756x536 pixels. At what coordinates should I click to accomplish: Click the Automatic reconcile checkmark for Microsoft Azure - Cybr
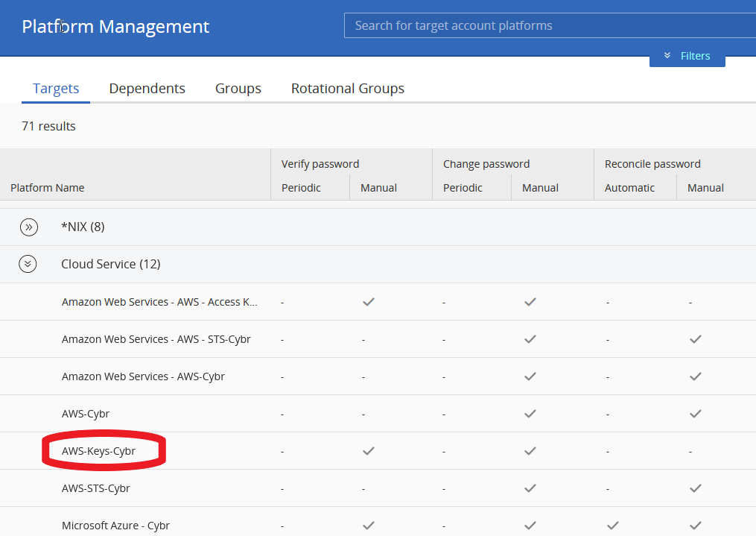(612, 525)
